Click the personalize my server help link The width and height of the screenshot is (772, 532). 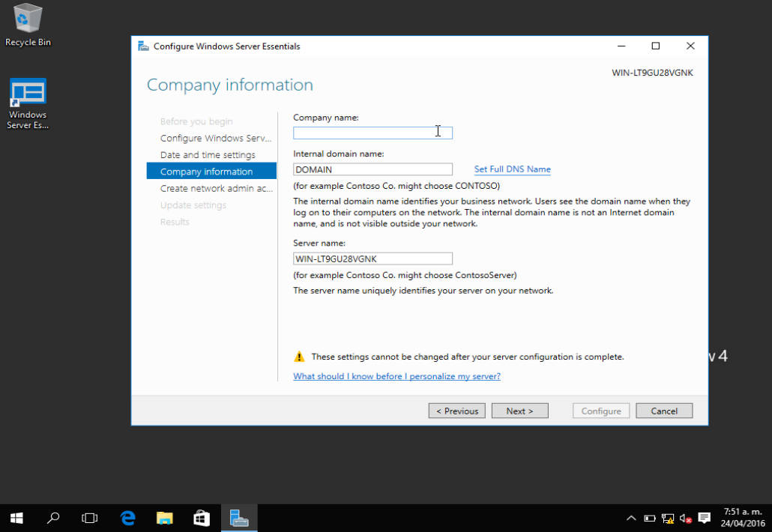click(396, 376)
